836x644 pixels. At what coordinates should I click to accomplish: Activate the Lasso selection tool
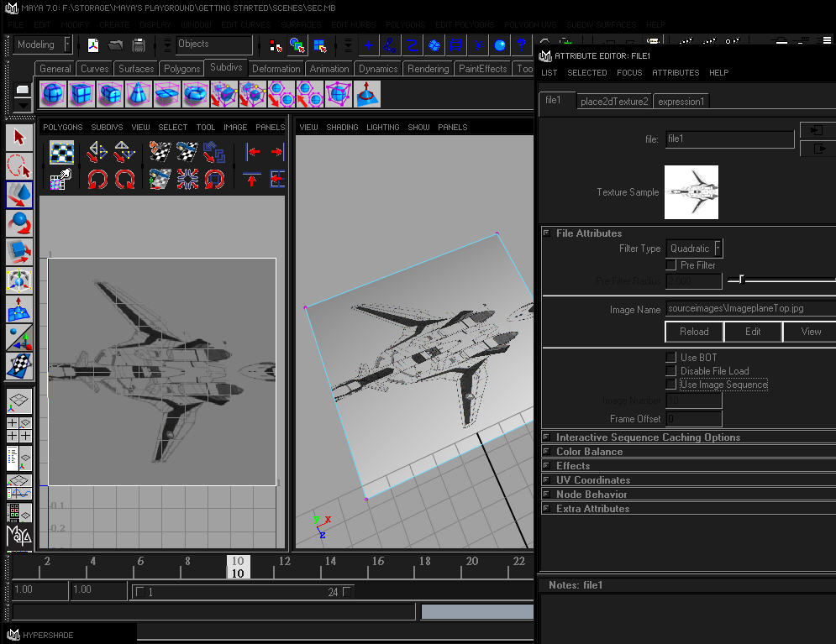point(19,165)
